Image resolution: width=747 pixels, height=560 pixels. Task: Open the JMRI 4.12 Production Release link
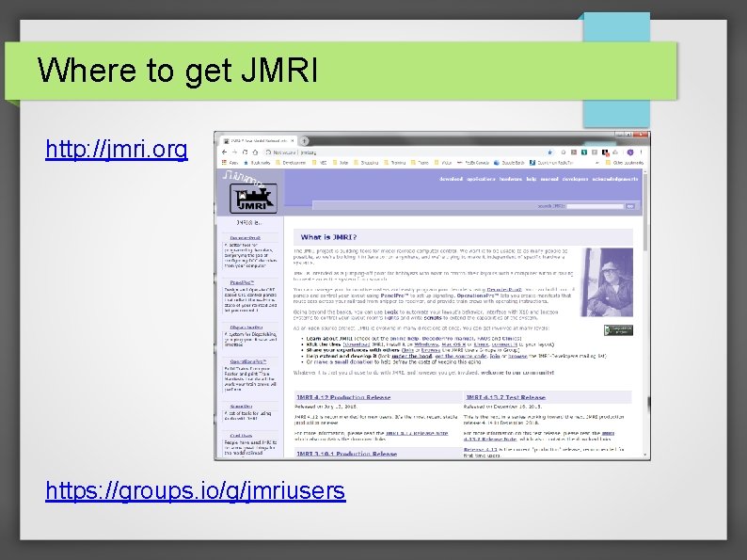click(343, 397)
